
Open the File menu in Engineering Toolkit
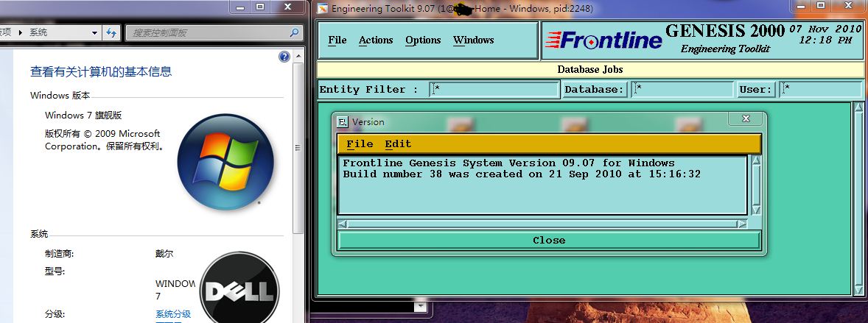[337, 40]
